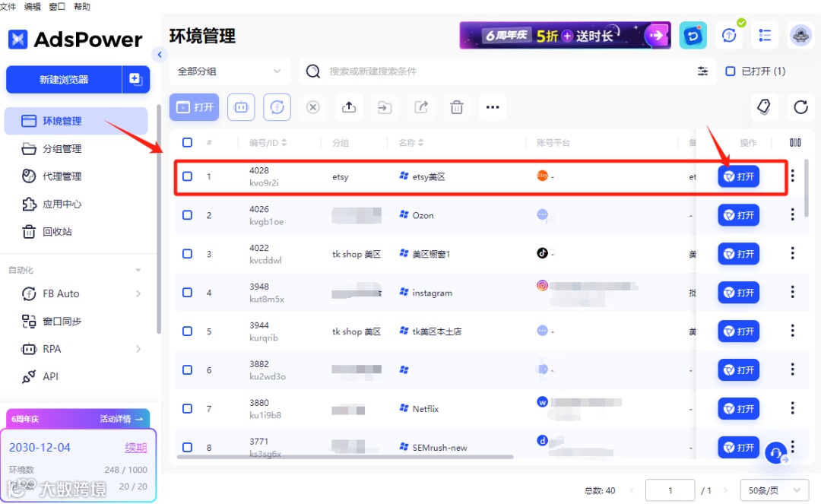The image size is (821, 504).
Task: Select all profiles with header checkbox
Action: [187, 142]
